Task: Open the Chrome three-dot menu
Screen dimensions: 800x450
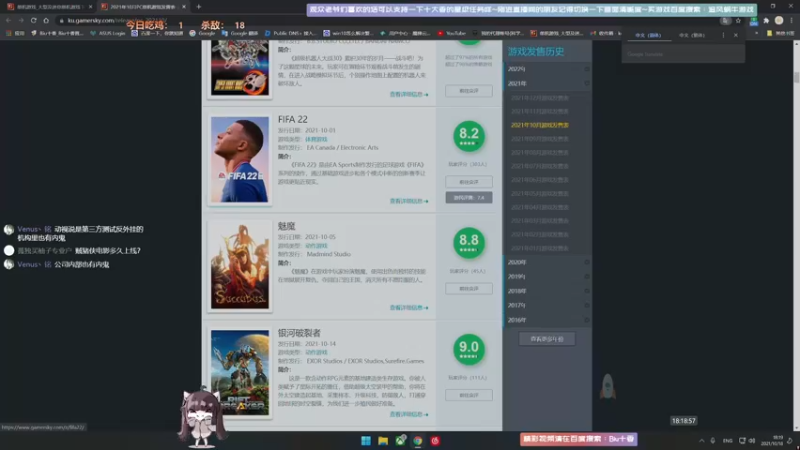Action: [791, 20]
